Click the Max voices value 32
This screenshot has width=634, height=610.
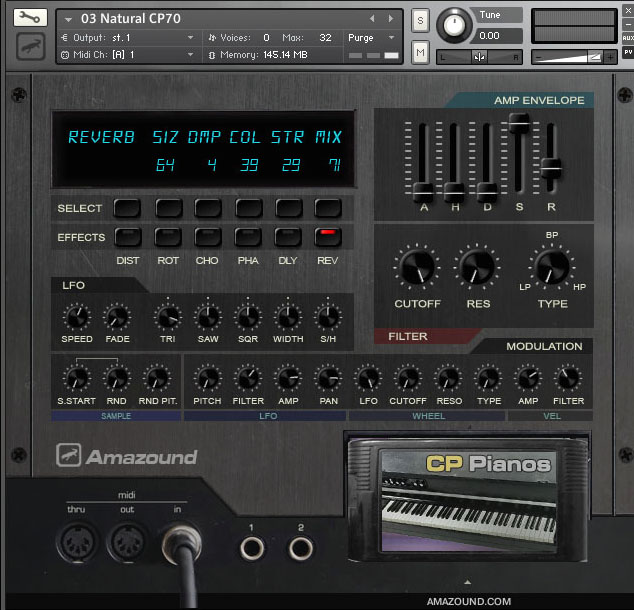click(x=325, y=38)
